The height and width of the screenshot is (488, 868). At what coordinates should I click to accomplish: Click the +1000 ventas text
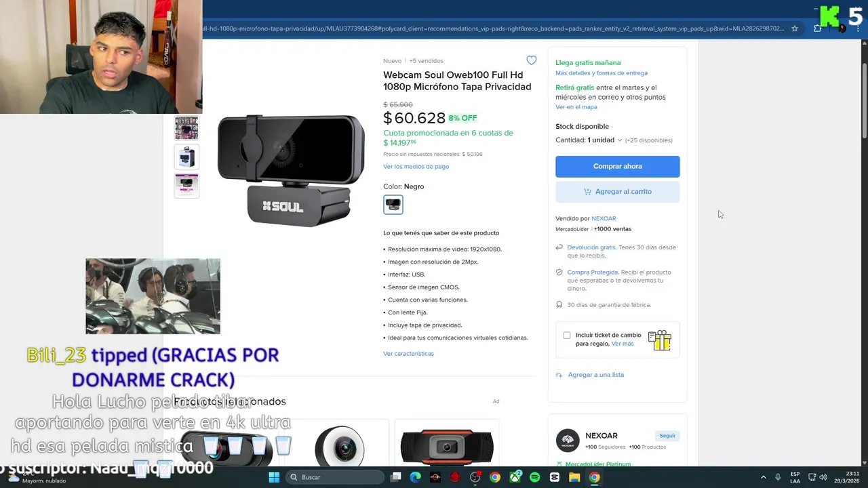pos(612,229)
